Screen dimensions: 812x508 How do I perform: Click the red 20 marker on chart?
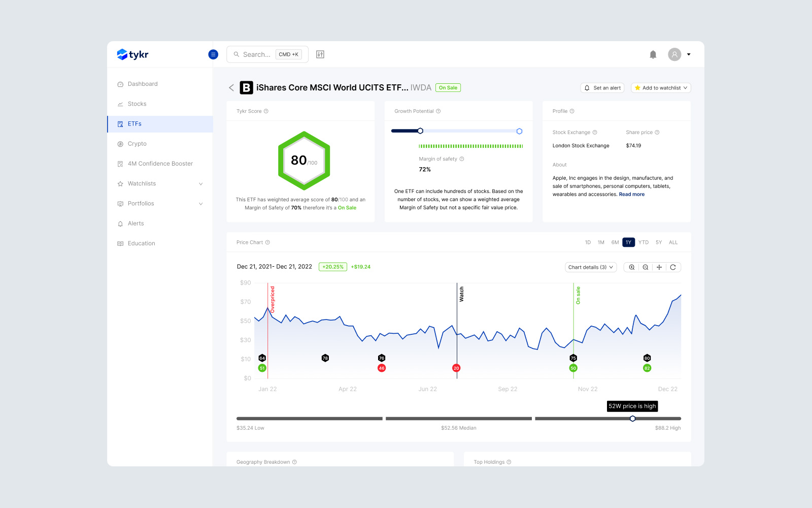(x=456, y=368)
